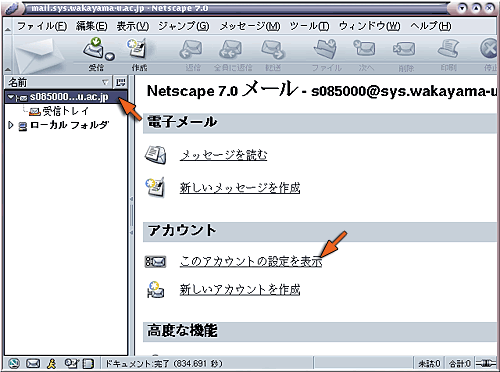Click the このアカウントの設定を表示 link
The height and width of the screenshot is (372, 500).
coord(251,261)
